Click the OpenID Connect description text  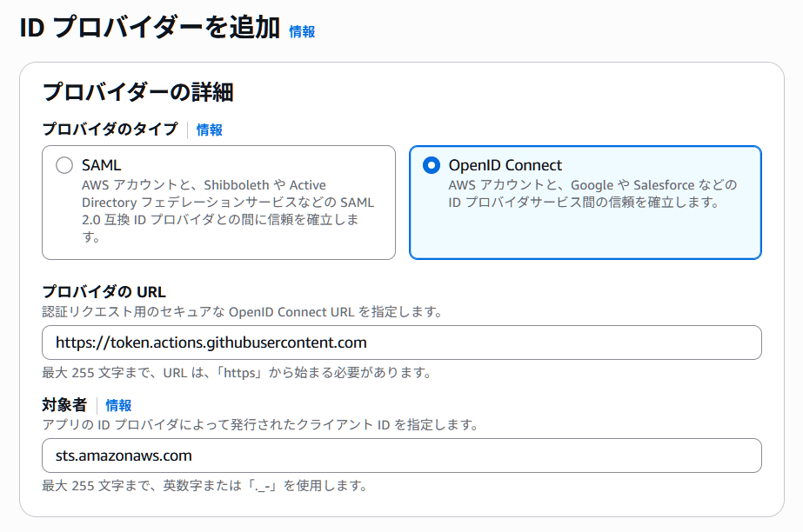click(592, 193)
